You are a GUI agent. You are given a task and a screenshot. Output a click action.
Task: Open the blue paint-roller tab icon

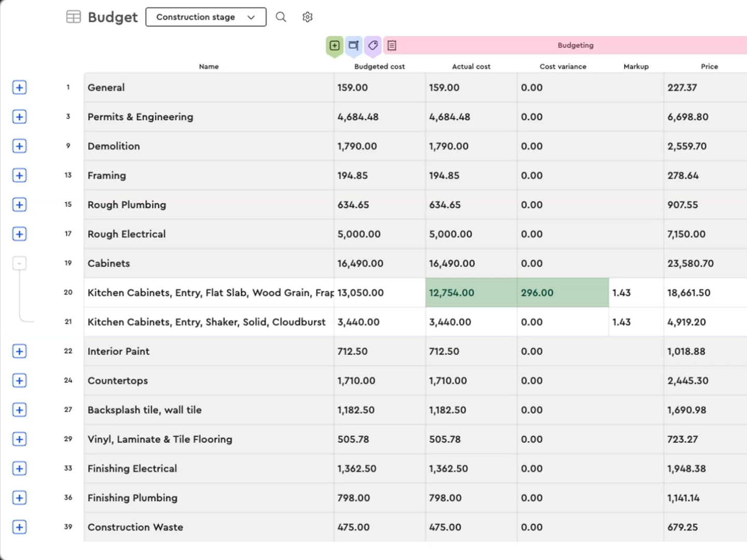pos(354,46)
